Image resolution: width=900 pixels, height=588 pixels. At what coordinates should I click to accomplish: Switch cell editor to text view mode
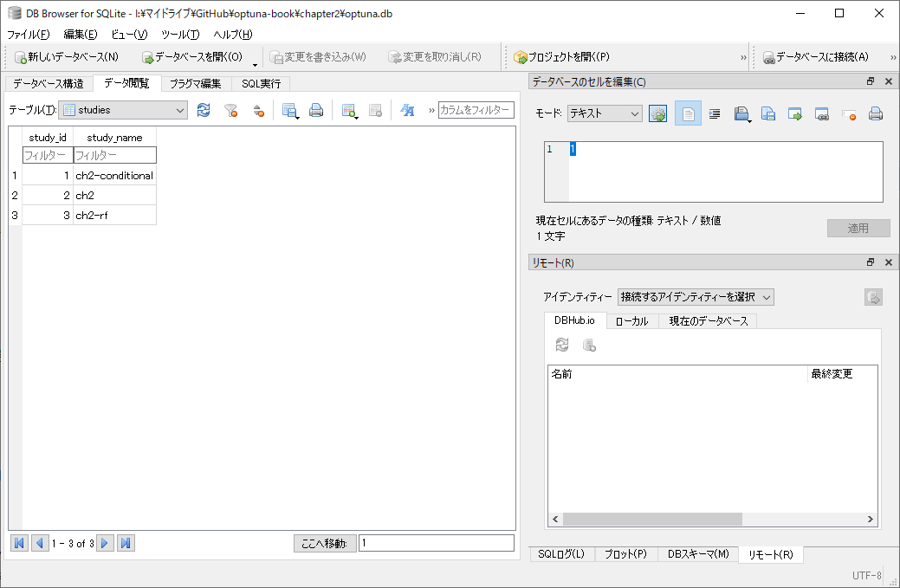pos(689,113)
